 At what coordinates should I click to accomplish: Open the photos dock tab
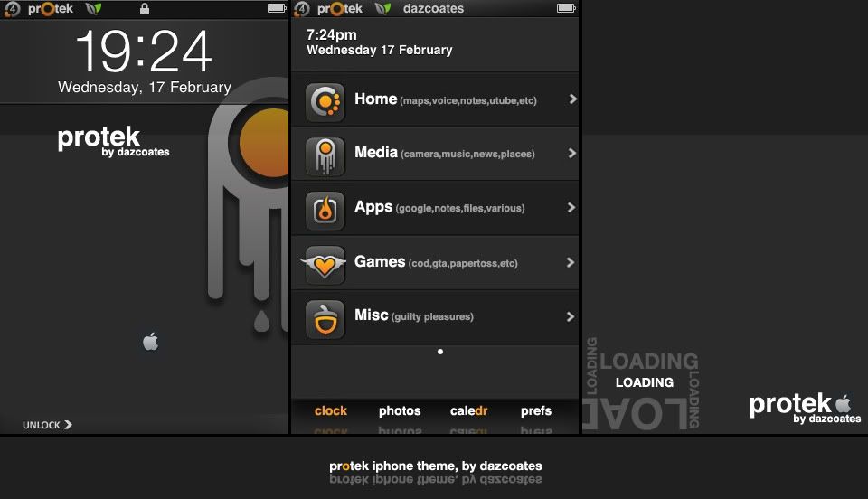[400, 411]
